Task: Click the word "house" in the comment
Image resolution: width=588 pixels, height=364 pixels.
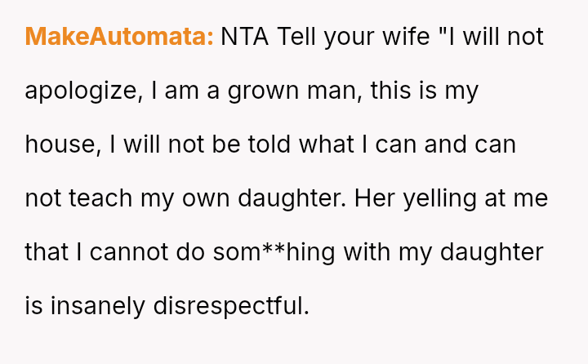Action: point(59,144)
